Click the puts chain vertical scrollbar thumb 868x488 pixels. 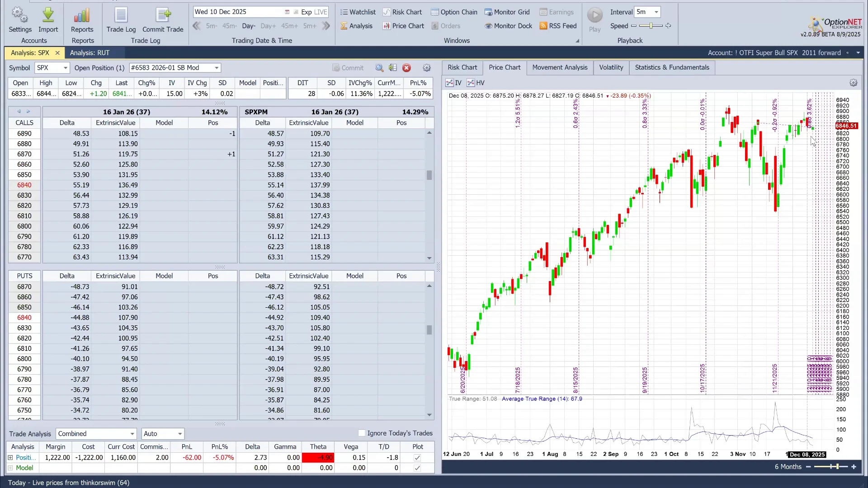429,330
